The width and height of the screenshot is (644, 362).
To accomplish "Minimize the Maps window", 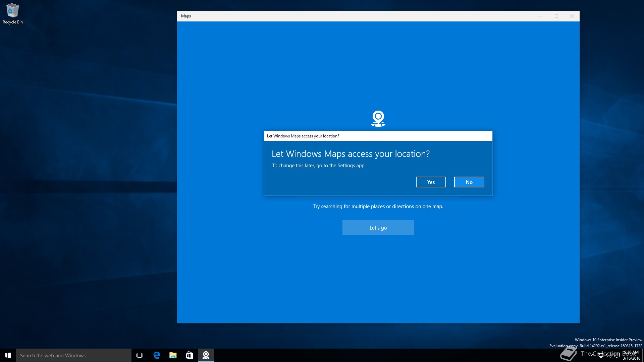I will click(541, 16).
